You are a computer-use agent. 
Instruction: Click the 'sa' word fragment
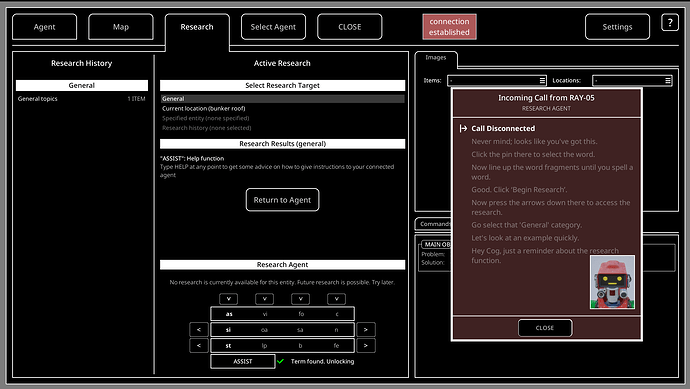pos(300,330)
